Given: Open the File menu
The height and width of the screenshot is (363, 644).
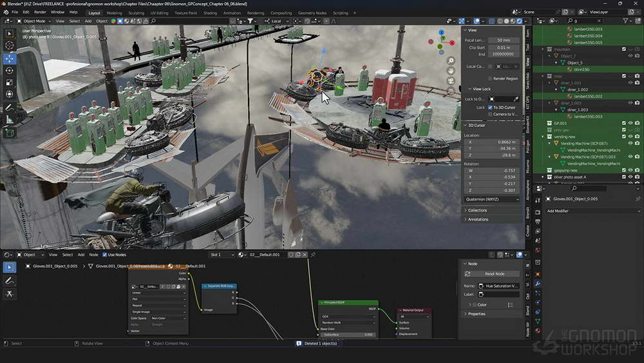Looking at the screenshot, I should tap(15, 12).
